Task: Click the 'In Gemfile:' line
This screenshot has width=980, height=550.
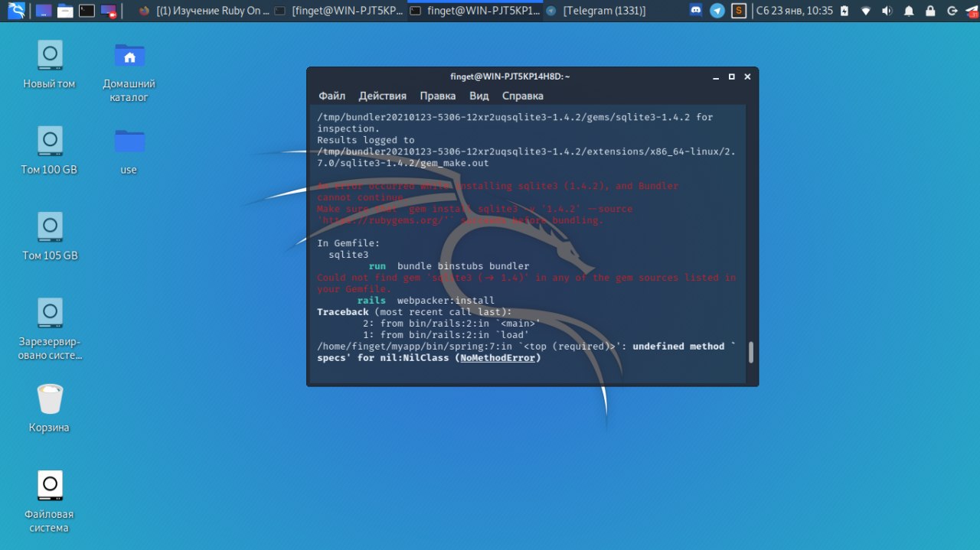Action: click(348, 243)
